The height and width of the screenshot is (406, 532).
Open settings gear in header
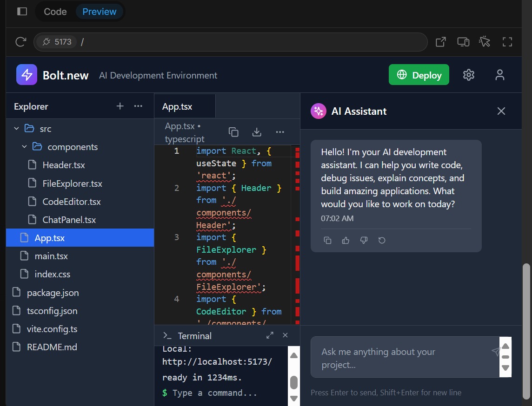[469, 75]
